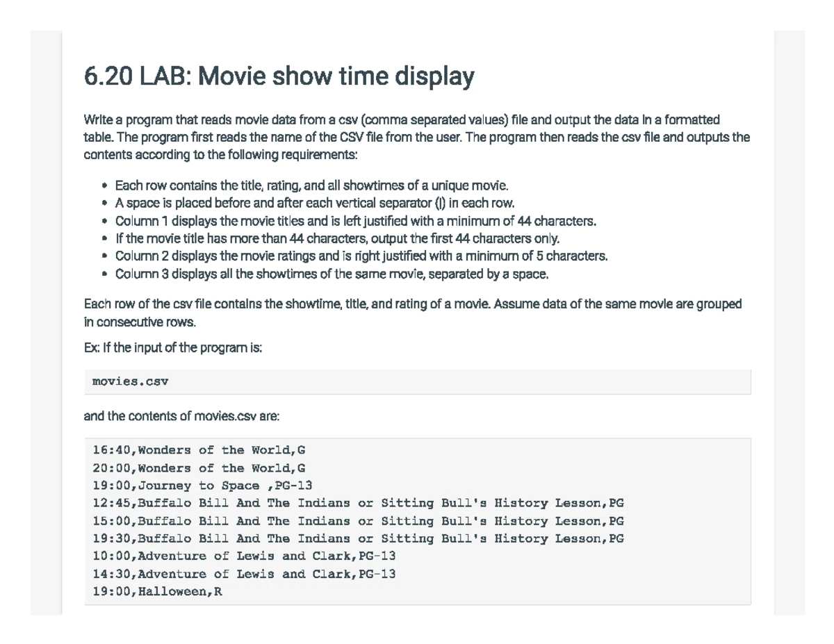Select the 19:30 Buffalo Bill code line
The image size is (834, 644).
coord(358,538)
